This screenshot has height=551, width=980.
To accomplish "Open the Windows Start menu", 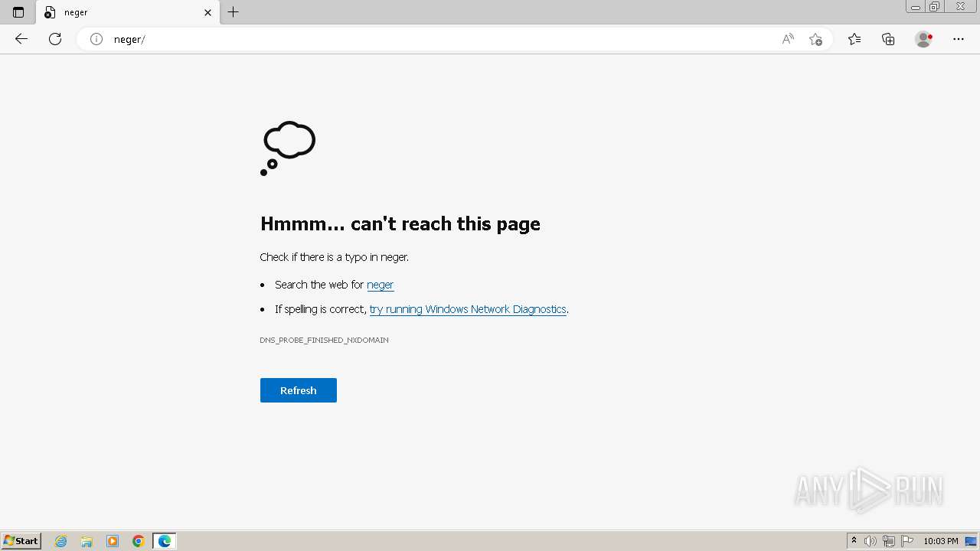I will pyautogui.click(x=21, y=540).
